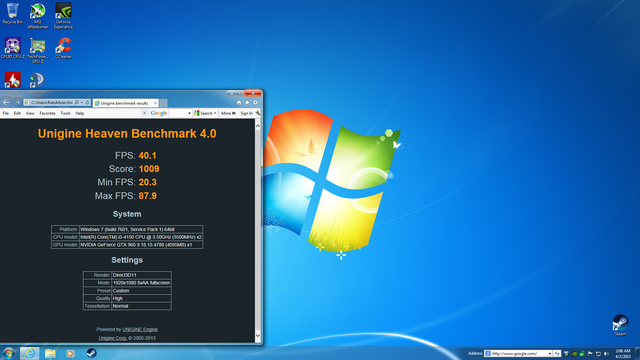Image resolution: width=640 pixels, height=360 pixels.
Task: Click the green tray icon beside the NVIDIA icon
Action: click(582, 353)
